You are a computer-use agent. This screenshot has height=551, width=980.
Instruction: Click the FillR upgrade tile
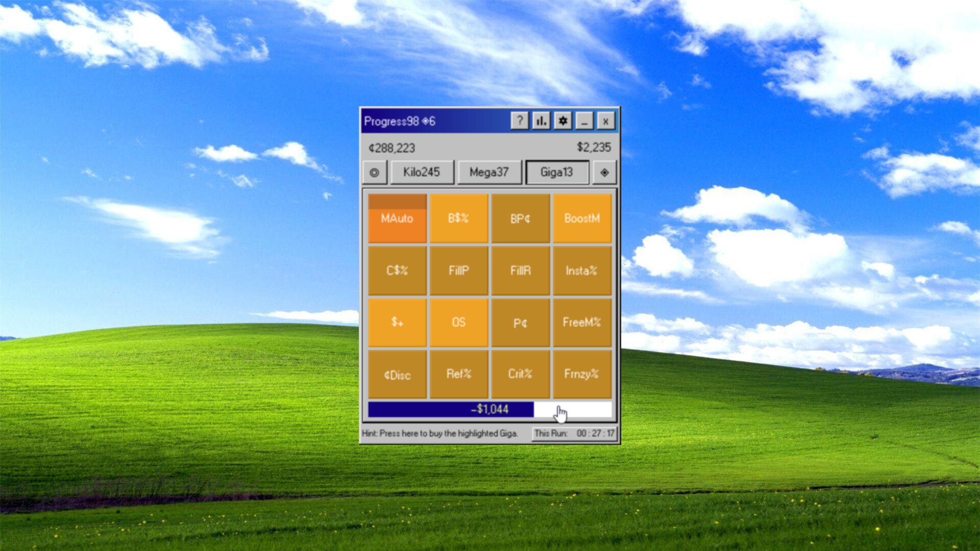tap(521, 270)
